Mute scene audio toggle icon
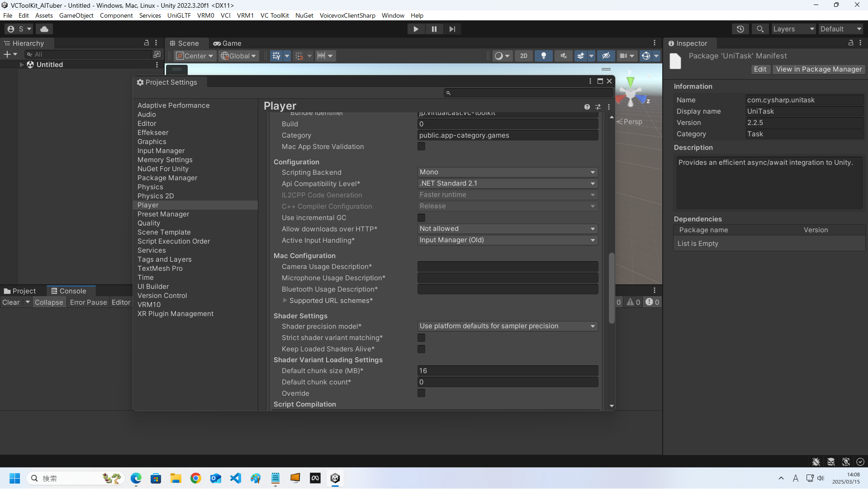This screenshot has width=868, height=489. click(x=563, y=56)
